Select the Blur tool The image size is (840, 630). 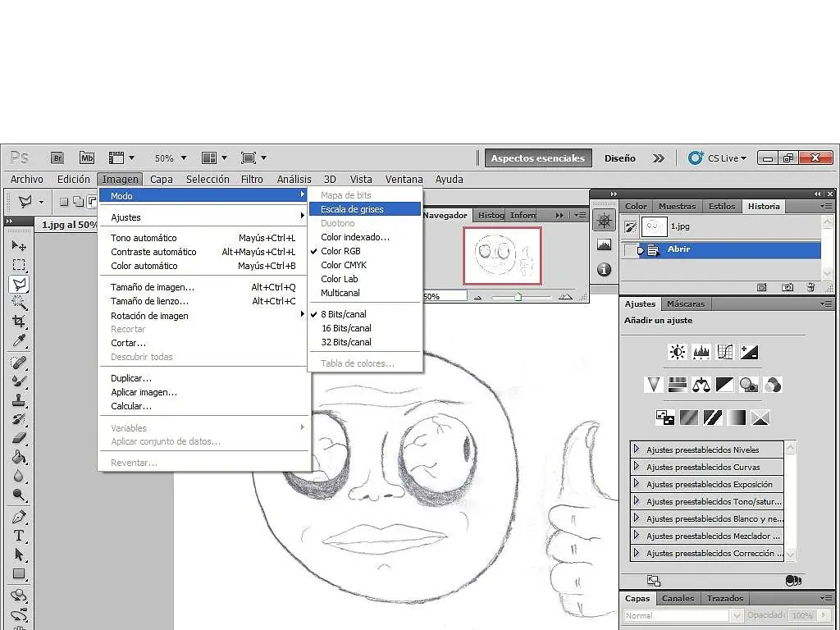pyautogui.click(x=19, y=477)
